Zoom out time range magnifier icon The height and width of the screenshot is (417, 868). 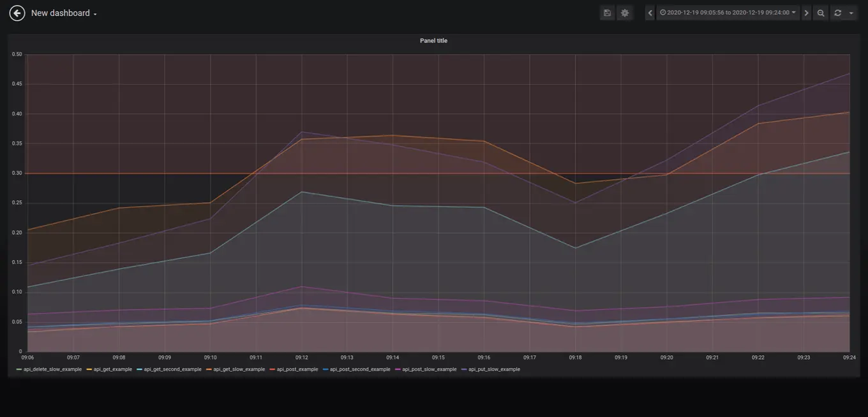click(x=821, y=13)
